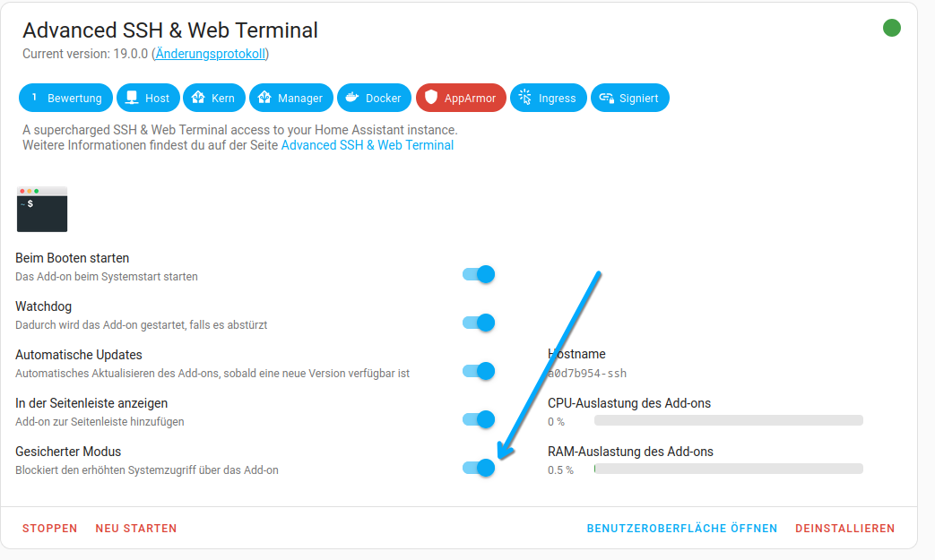Toggle Beim Booten starten switch

tap(479, 274)
